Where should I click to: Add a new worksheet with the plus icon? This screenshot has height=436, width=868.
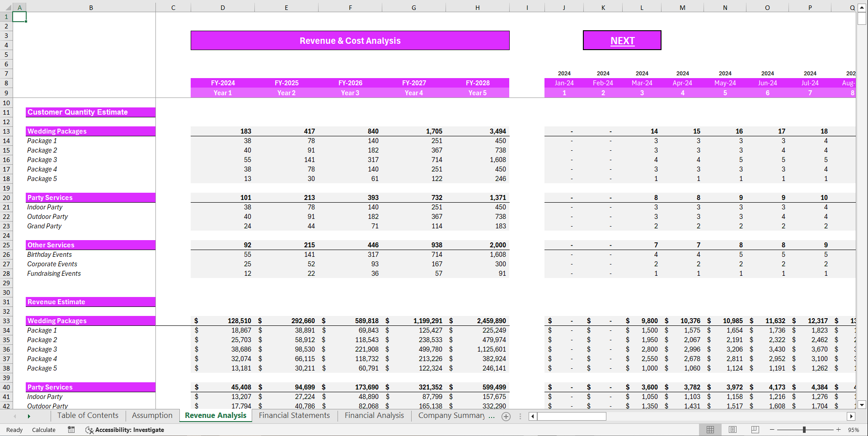point(506,417)
